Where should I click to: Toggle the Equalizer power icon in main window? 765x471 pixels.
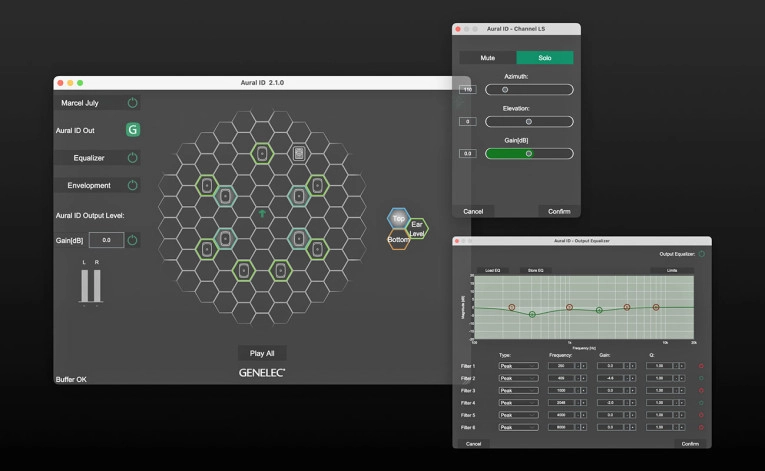(132, 158)
